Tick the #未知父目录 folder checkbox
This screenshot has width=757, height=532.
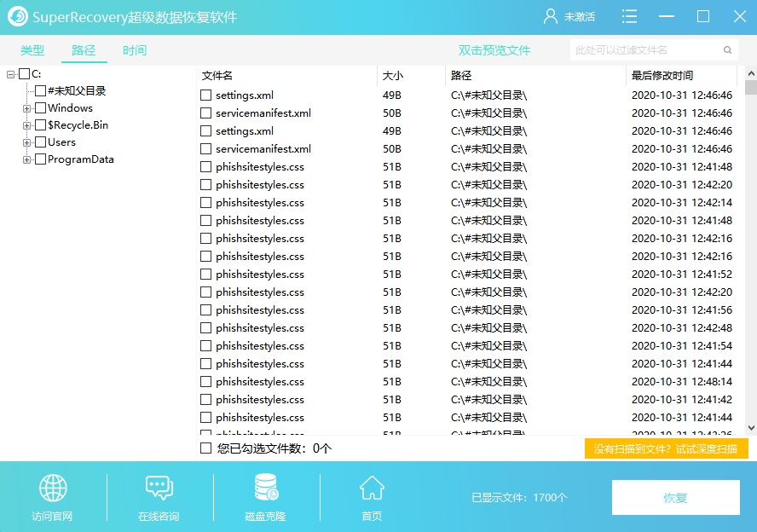41,90
